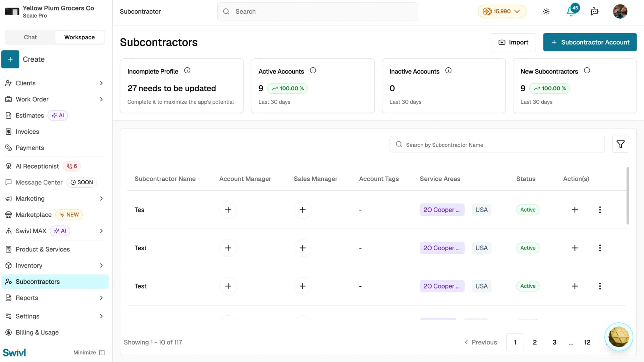The image size is (644, 362).
Task: Expand the Clients menu chevron
Action: point(101,83)
